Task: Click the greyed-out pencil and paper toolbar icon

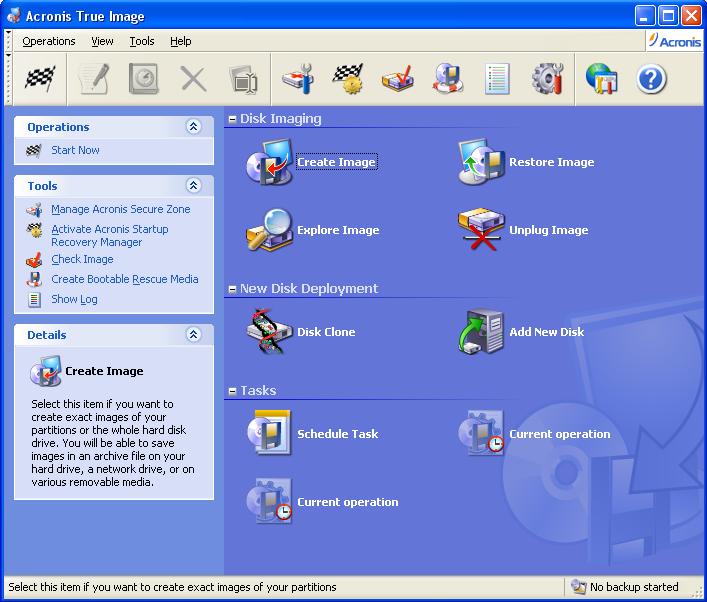Action: coord(94,78)
